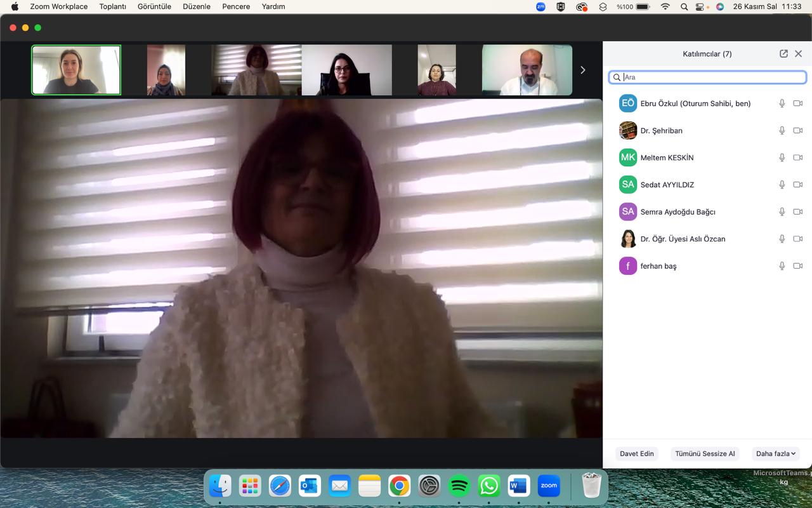The width and height of the screenshot is (812, 508).
Task: Open macOS Control Center in menu bar
Action: click(x=700, y=6)
